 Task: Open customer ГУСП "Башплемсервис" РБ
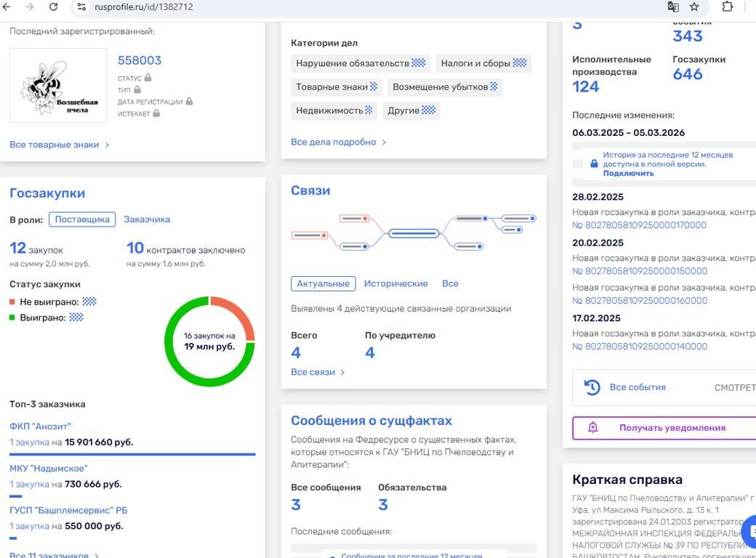pyautogui.click(x=68, y=510)
